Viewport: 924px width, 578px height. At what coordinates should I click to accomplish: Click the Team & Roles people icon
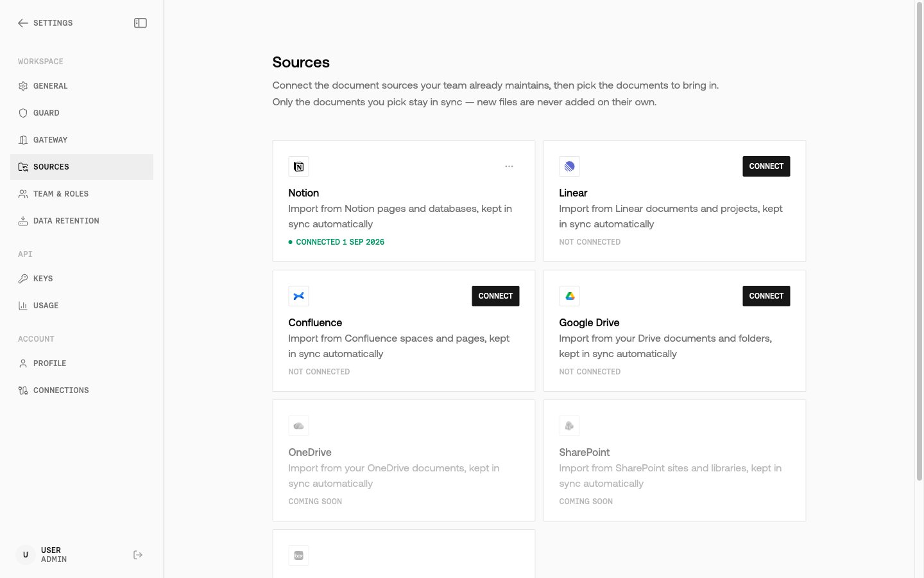click(23, 194)
